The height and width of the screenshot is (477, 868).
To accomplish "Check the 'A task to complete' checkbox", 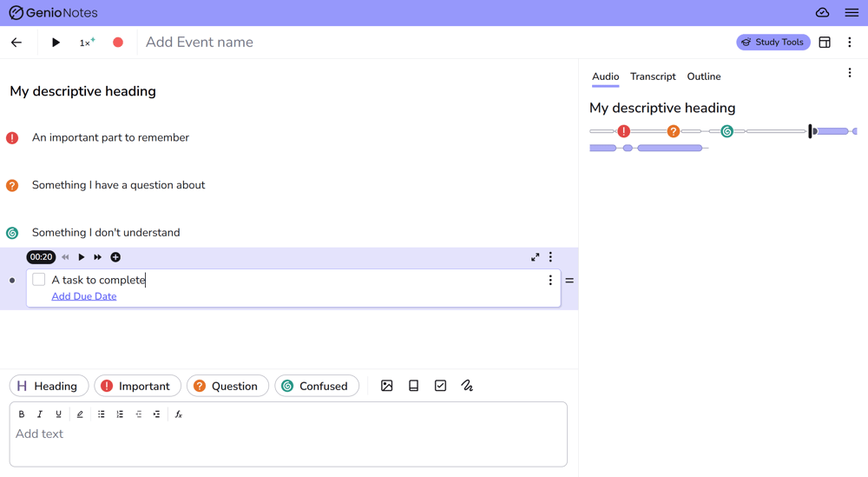I will pos(39,279).
